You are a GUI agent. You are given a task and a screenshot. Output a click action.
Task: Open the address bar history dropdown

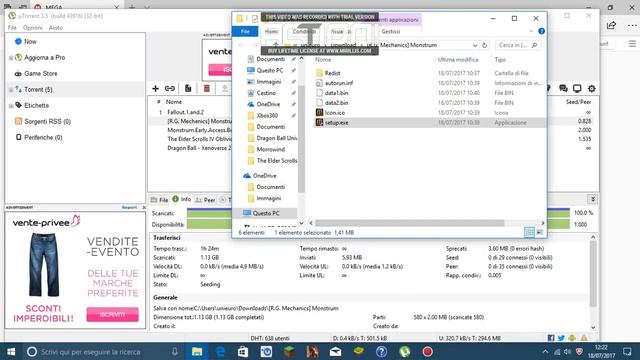pos(475,45)
